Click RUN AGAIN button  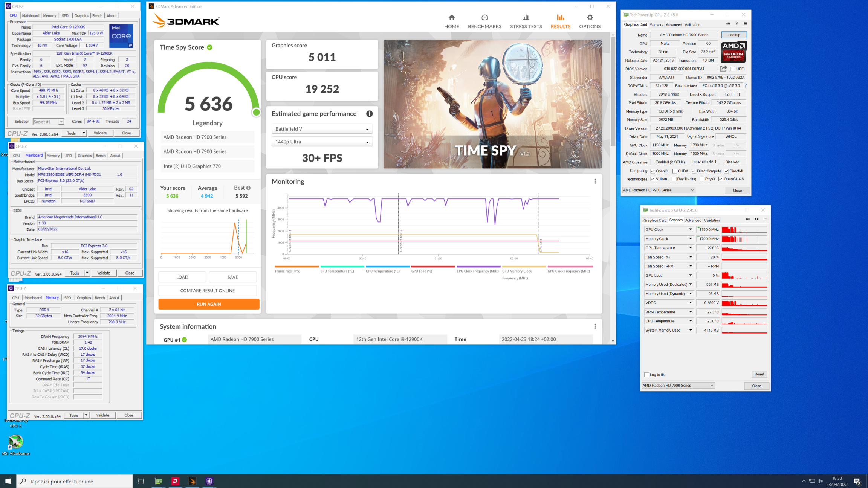(x=209, y=304)
